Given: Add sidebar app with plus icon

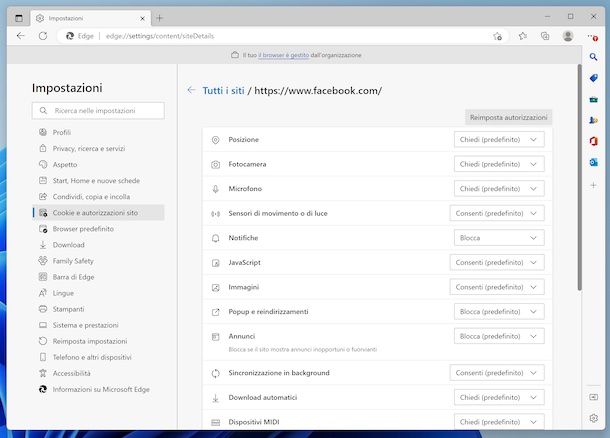Looking at the screenshot, I should [x=593, y=185].
